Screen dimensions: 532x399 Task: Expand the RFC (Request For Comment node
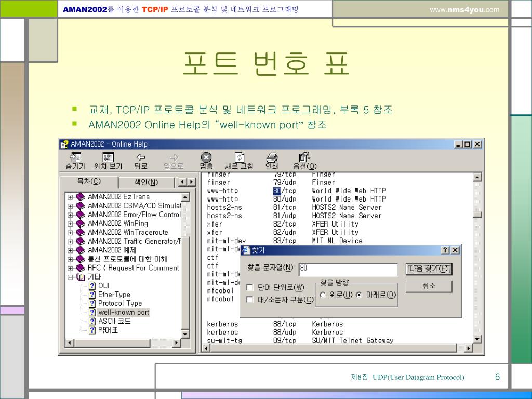70,268
